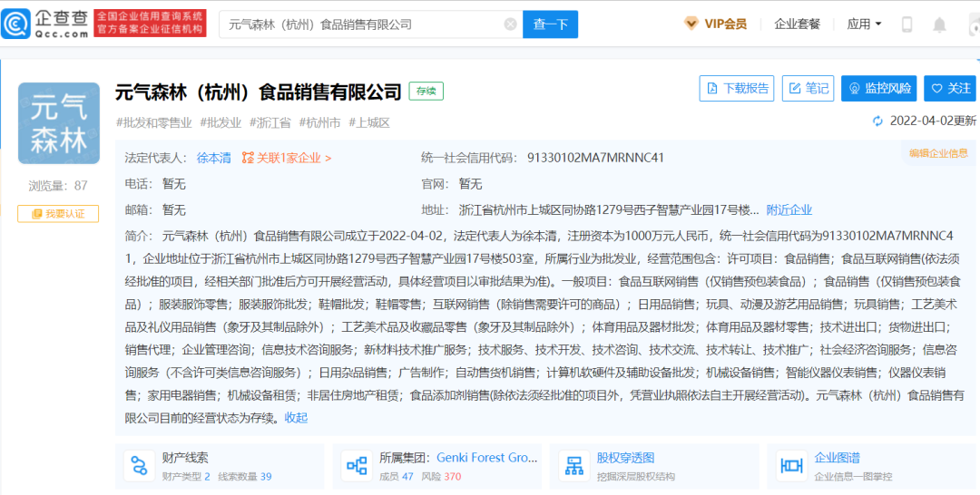The image size is (980, 495).
Task: Expand the 应用 dropdown
Action: [x=865, y=24]
